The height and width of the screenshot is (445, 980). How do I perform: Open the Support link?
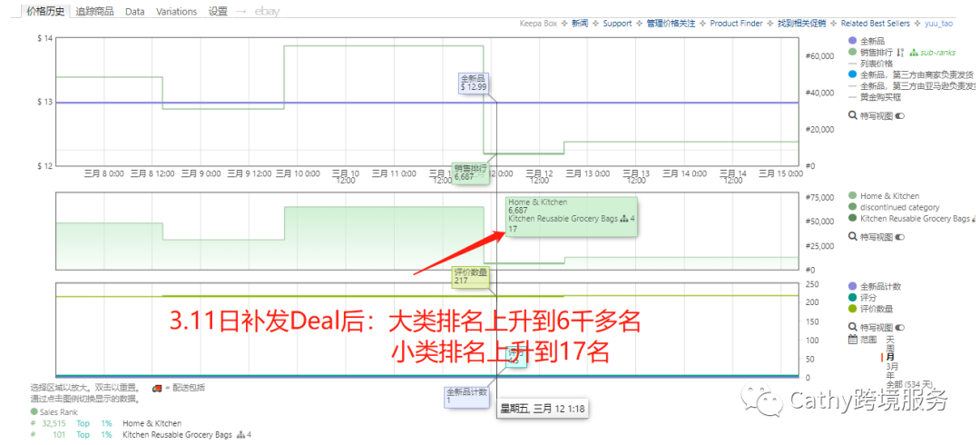617,23
